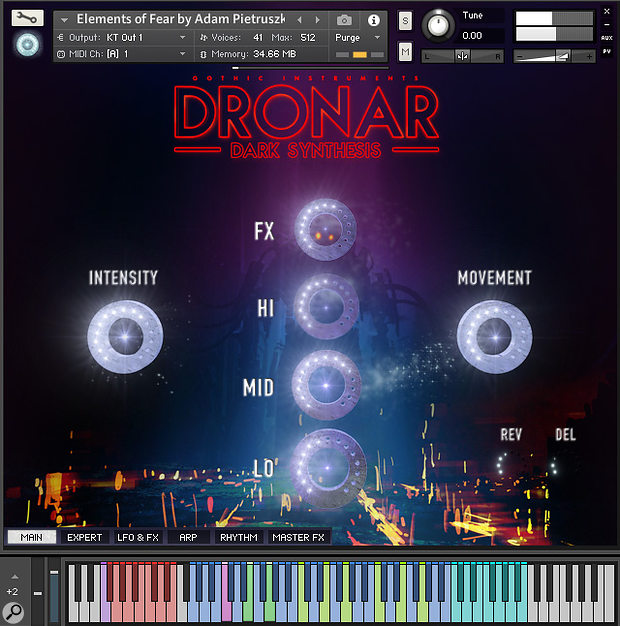620x626 pixels.
Task: Go to the next instrument preset arrow
Action: coord(317,20)
